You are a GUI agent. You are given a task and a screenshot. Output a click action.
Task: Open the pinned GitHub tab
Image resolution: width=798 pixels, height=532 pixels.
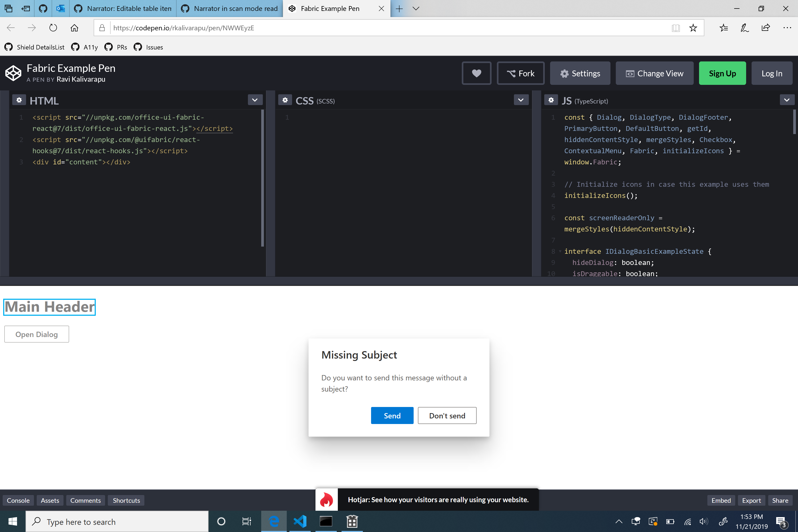tap(43, 9)
